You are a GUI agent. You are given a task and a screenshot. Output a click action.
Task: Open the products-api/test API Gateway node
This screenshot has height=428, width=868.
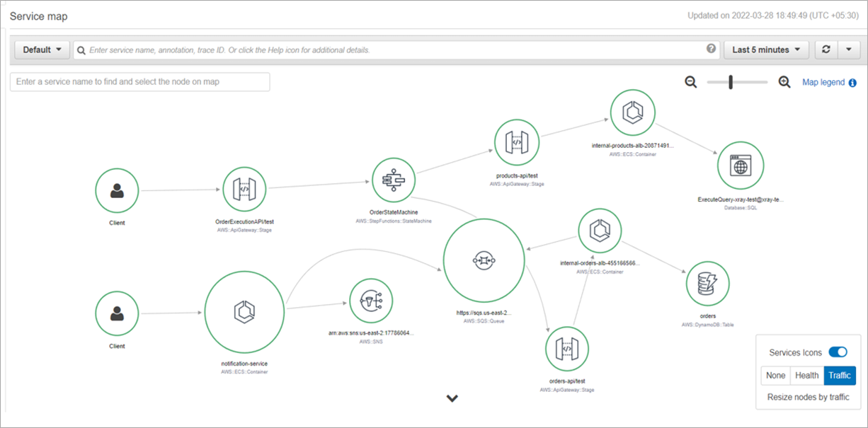(516, 142)
